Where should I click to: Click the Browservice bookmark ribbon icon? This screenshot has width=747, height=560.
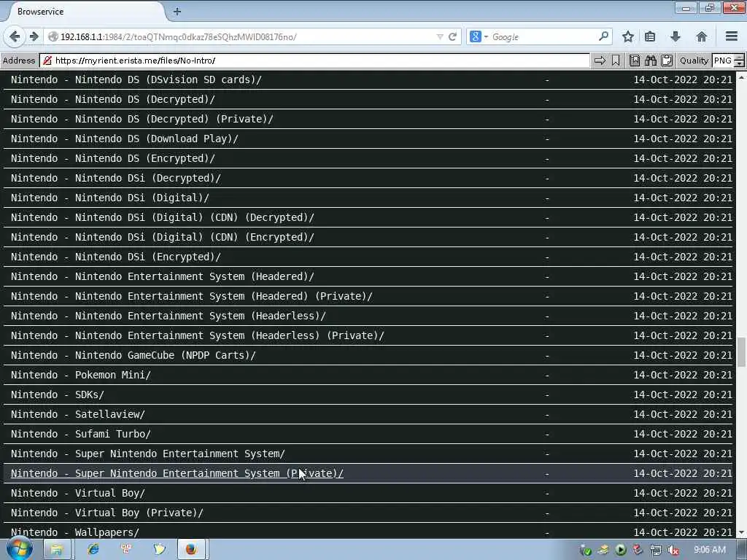pyautogui.click(x=616, y=61)
